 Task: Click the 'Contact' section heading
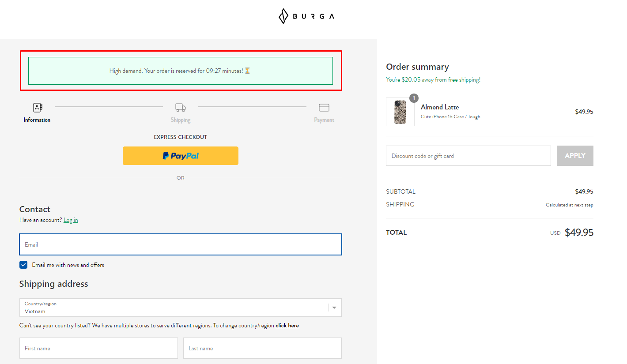pos(35,209)
